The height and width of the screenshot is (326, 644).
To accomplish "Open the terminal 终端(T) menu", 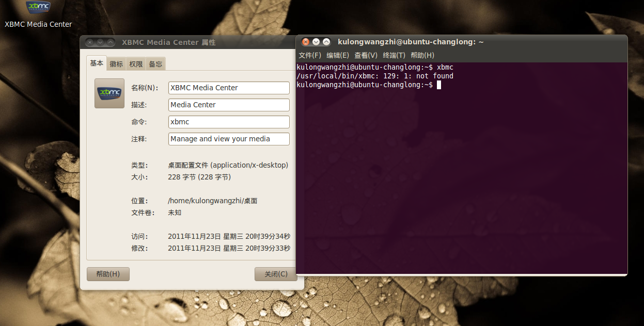I will 394,55.
